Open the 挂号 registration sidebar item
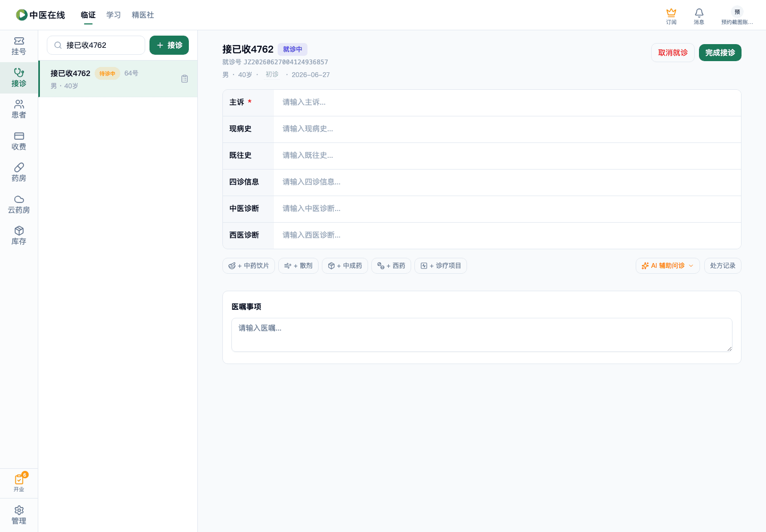Screen dimensions: 766x532 click(19, 46)
